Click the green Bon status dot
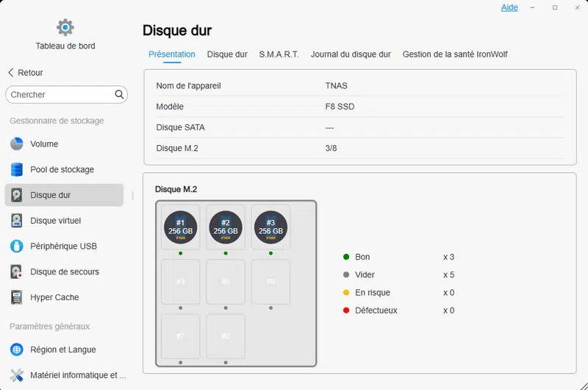The image size is (588, 390). (x=346, y=257)
